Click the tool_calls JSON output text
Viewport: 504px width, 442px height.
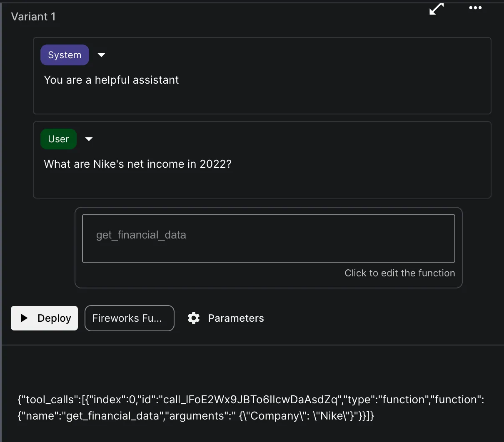point(251,408)
